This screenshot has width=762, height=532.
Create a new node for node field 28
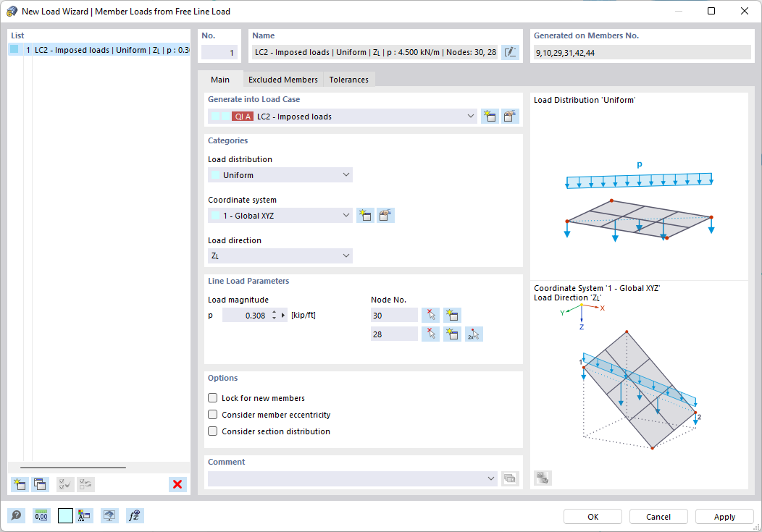pos(451,334)
